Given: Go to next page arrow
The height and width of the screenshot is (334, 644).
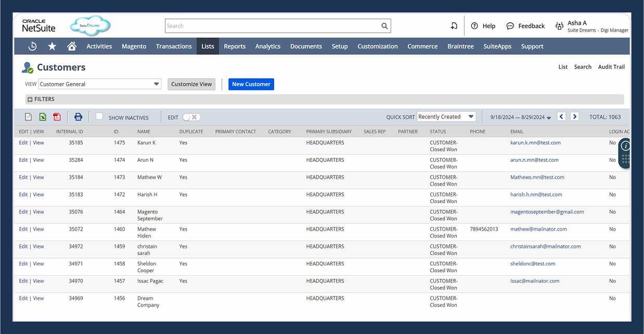Looking at the screenshot, I should [x=574, y=117].
